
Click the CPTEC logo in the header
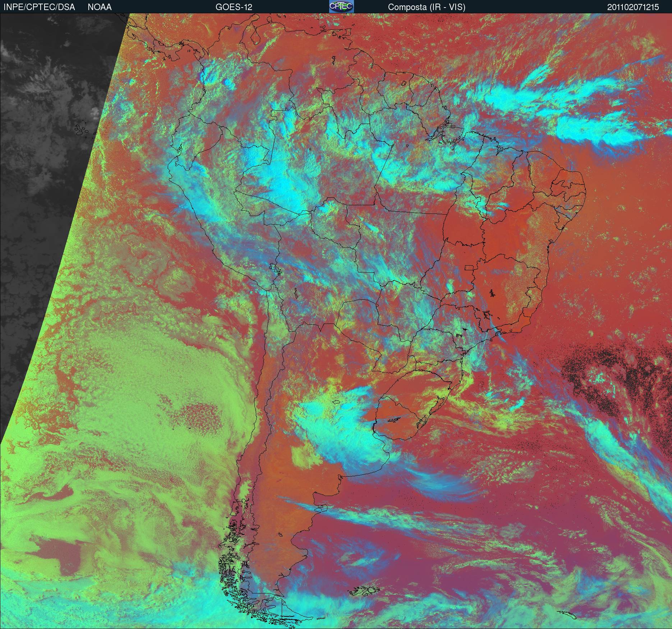341,6
